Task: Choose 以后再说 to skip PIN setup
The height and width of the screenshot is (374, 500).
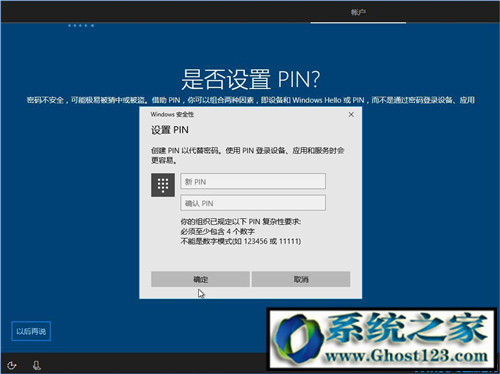Action: (31, 331)
